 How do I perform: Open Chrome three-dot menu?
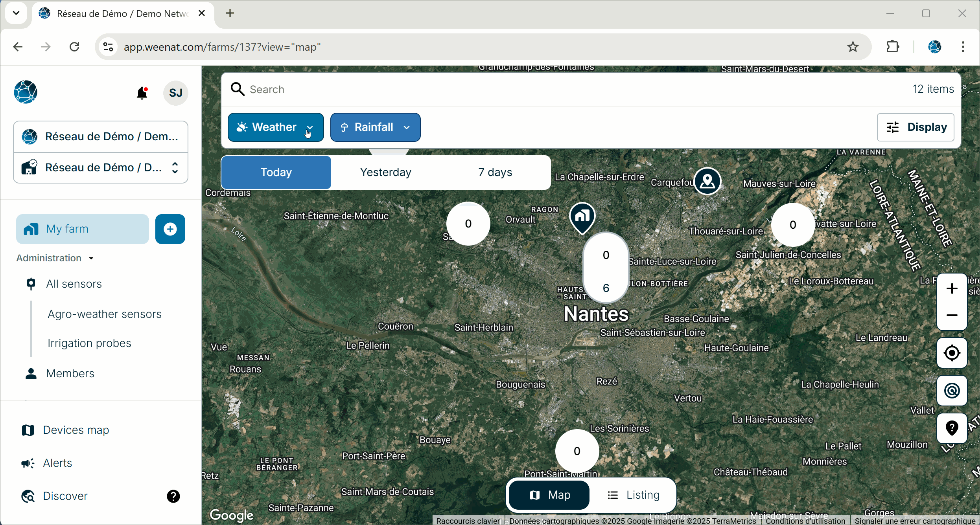coord(963,47)
